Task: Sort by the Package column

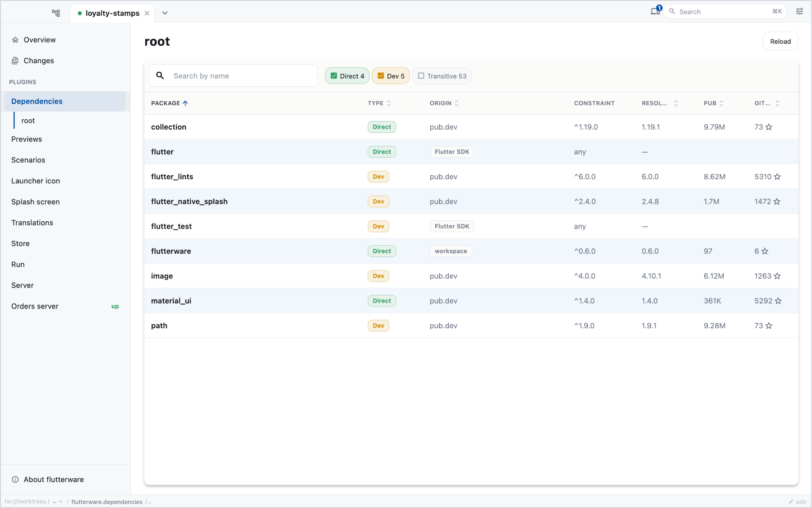Action: [x=170, y=103]
